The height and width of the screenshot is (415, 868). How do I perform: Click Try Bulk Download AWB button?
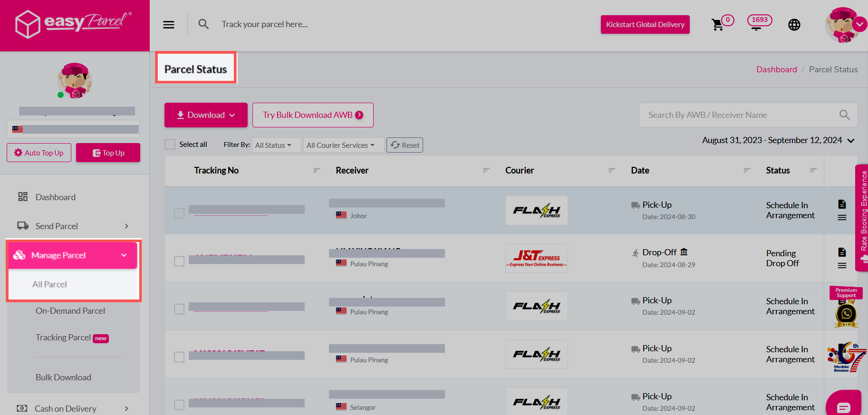tap(313, 115)
